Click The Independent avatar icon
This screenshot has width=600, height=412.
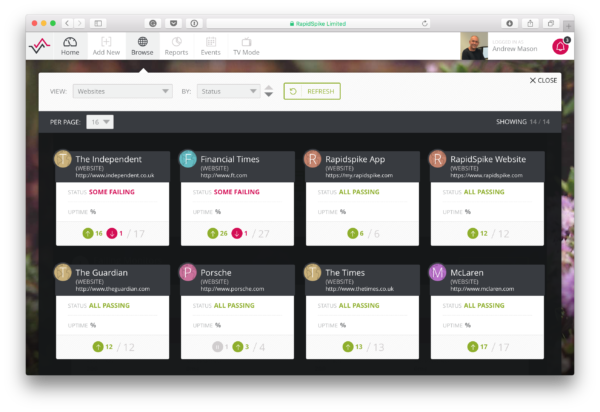point(63,159)
